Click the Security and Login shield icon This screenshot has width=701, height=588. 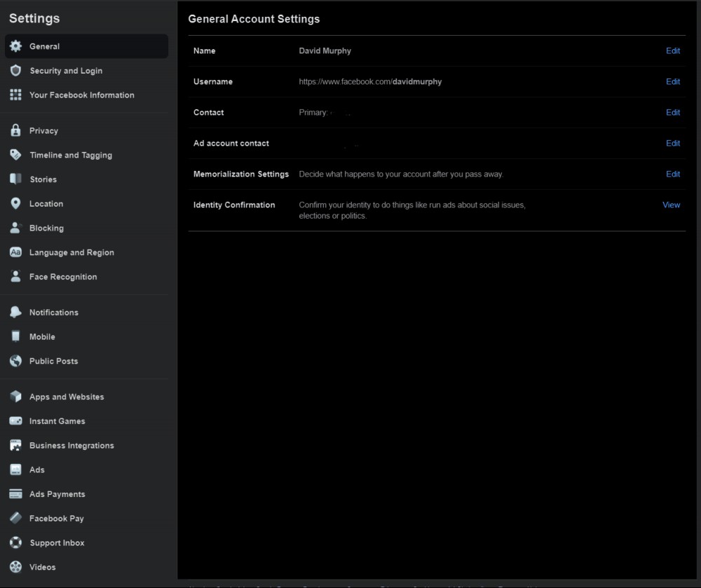[15, 71]
